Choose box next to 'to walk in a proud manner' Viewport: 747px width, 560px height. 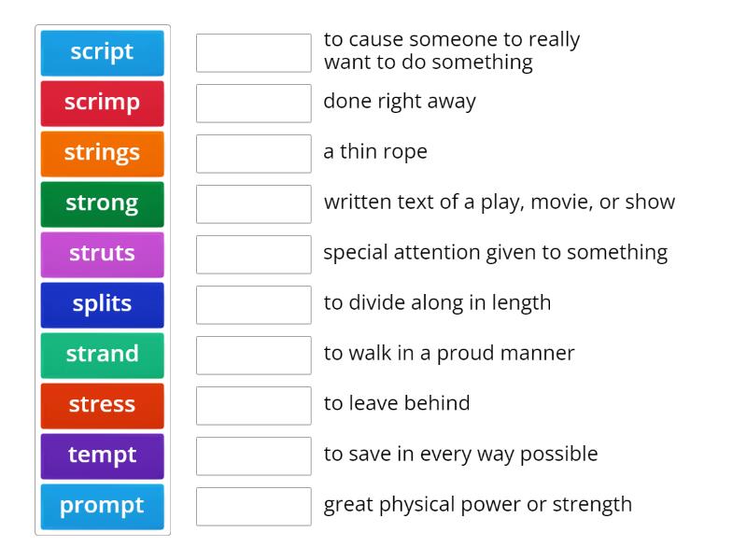[x=253, y=355]
